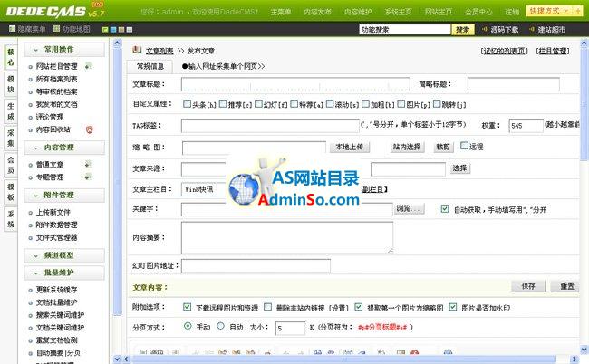
Task: Tick the 推荐[c] checkbox
Action: tap(223, 103)
